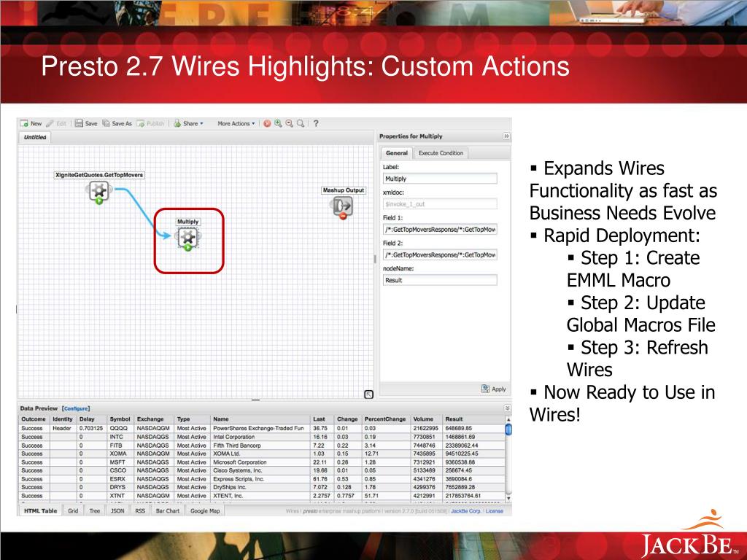Click the data table scrollbar thumb
This screenshot has height=560, width=747.
coord(508,429)
